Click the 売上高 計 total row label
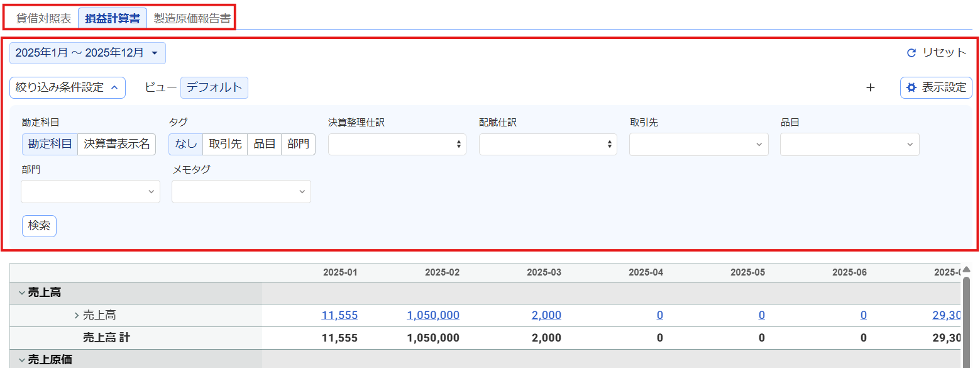980x368 pixels. [x=106, y=338]
